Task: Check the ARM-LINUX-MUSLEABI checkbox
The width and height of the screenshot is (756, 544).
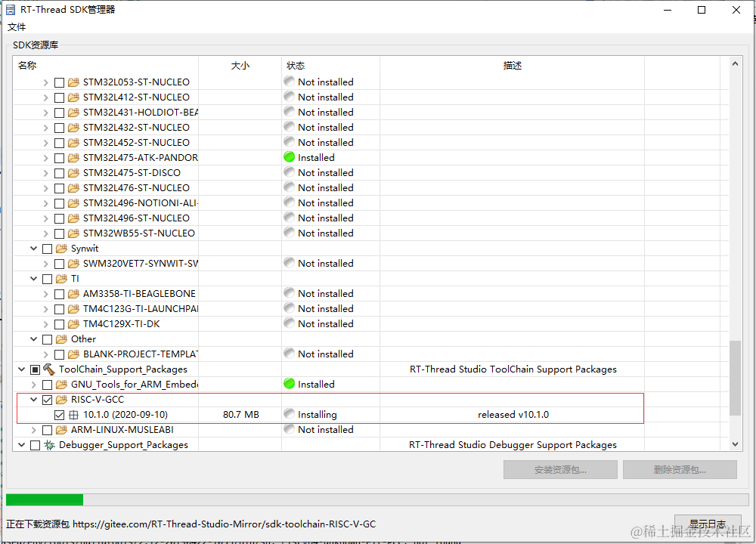Action: [x=47, y=430]
